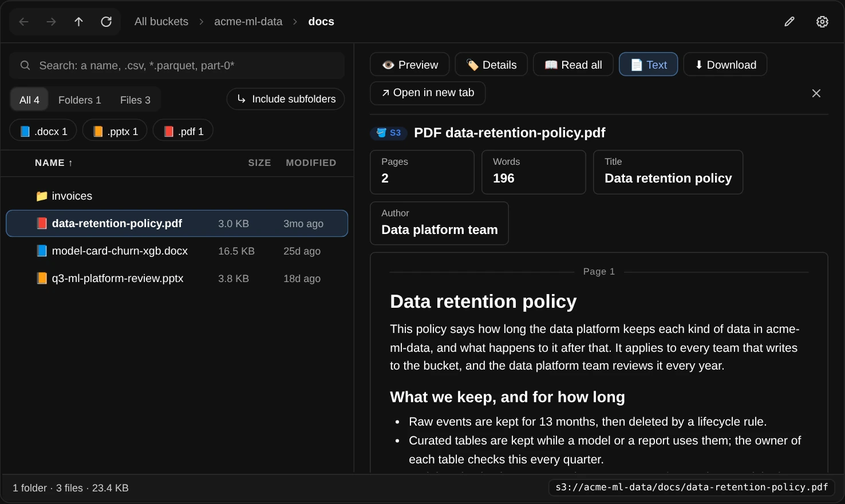Click the docs breadcrumb

321,22
